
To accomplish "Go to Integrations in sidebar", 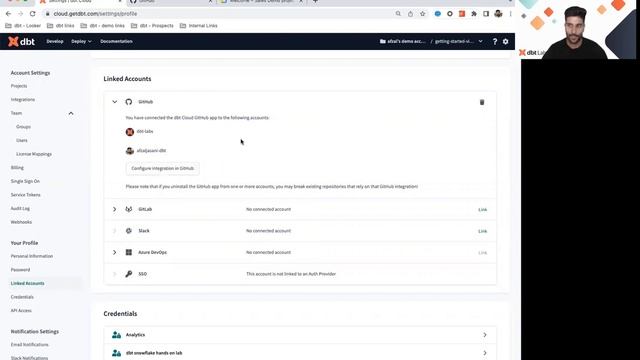I will pos(23,100).
